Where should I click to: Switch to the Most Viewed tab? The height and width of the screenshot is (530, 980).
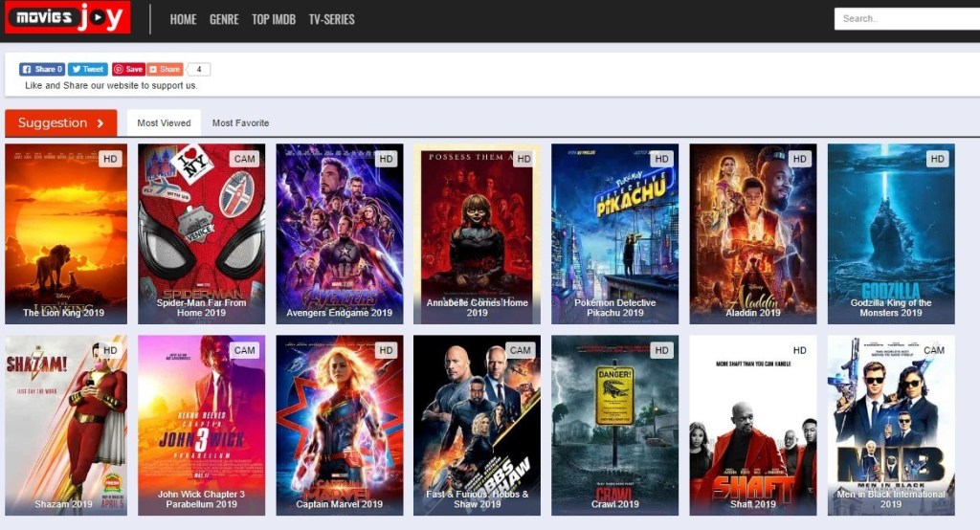pos(164,123)
